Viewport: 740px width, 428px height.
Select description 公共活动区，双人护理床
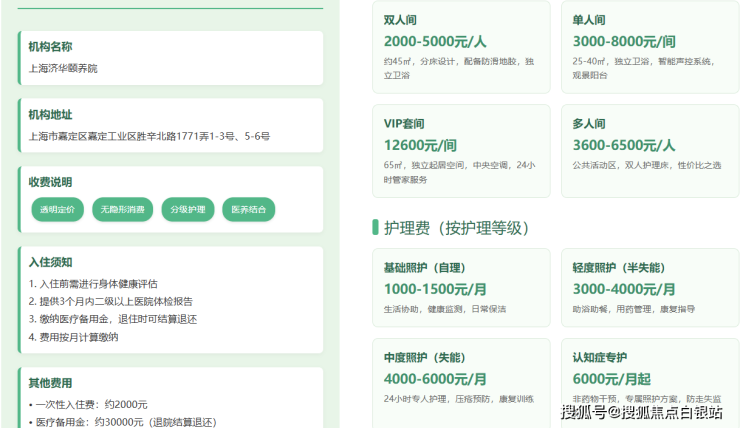[621, 165]
